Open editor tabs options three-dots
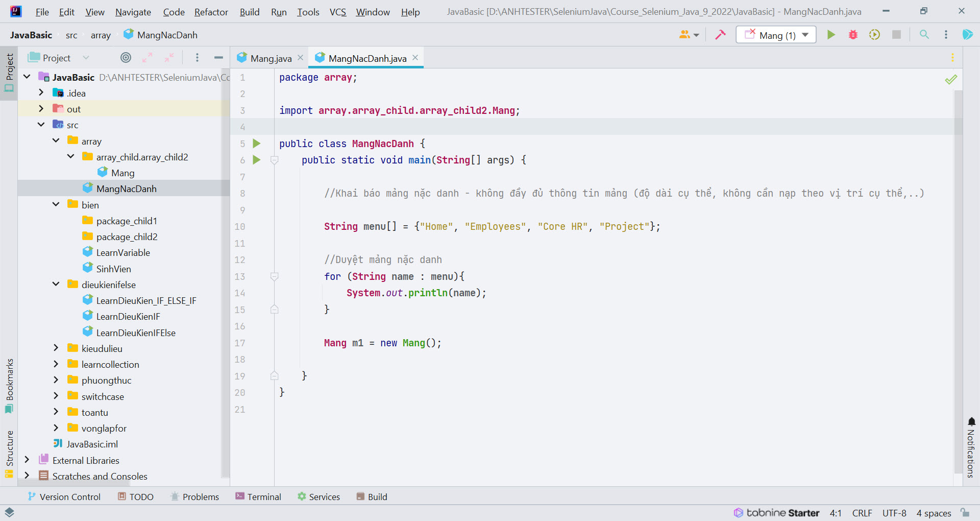The height and width of the screenshot is (521, 980). tap(952, 58)
